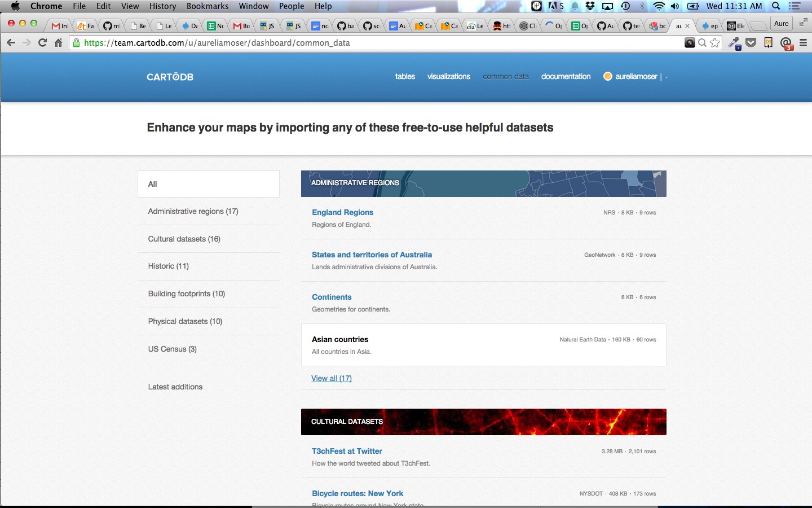Open the People menu
Image resolution: width=812 pixels, height=508 pixels.
[292, 6]
